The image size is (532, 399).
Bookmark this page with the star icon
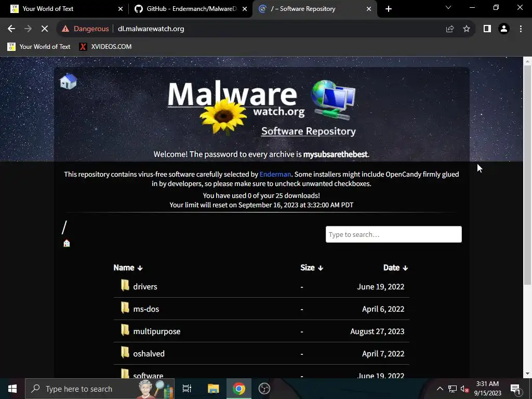point(467,29)
